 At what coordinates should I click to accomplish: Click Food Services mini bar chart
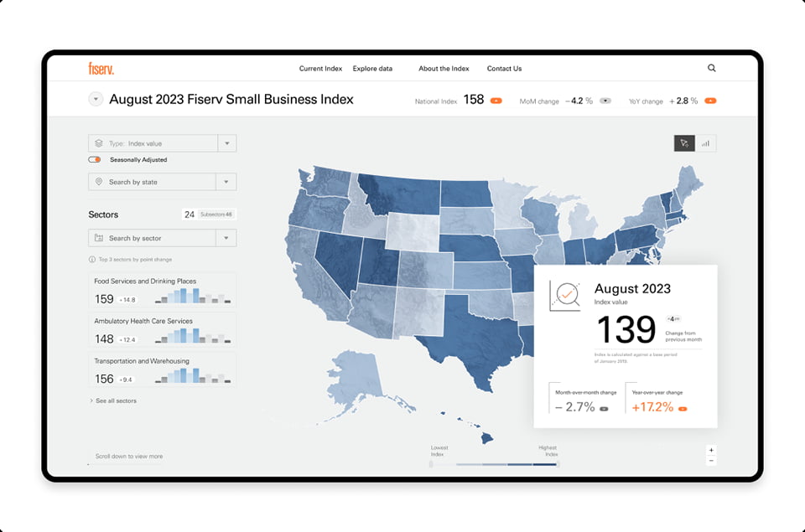(193, 296)
